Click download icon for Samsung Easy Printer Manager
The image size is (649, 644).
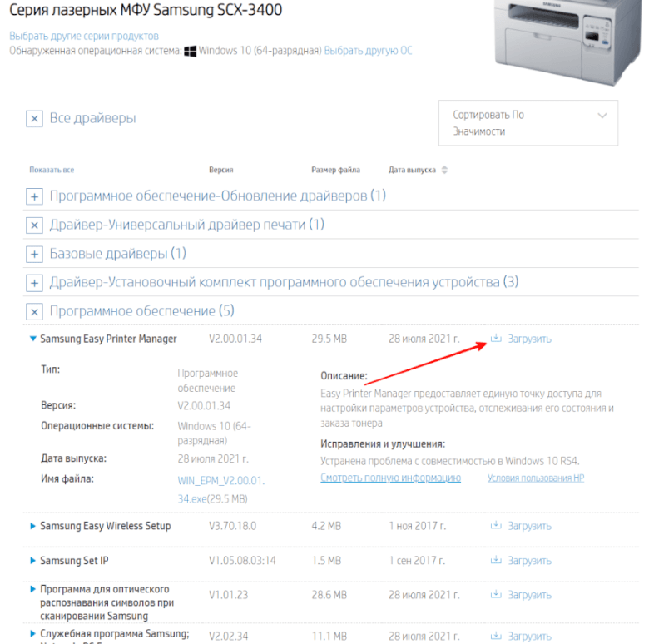[497, 339]
